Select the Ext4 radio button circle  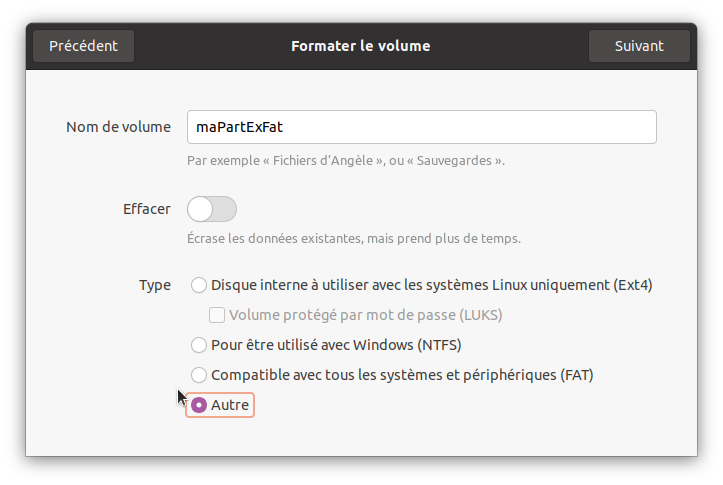(x=199, y=285)
